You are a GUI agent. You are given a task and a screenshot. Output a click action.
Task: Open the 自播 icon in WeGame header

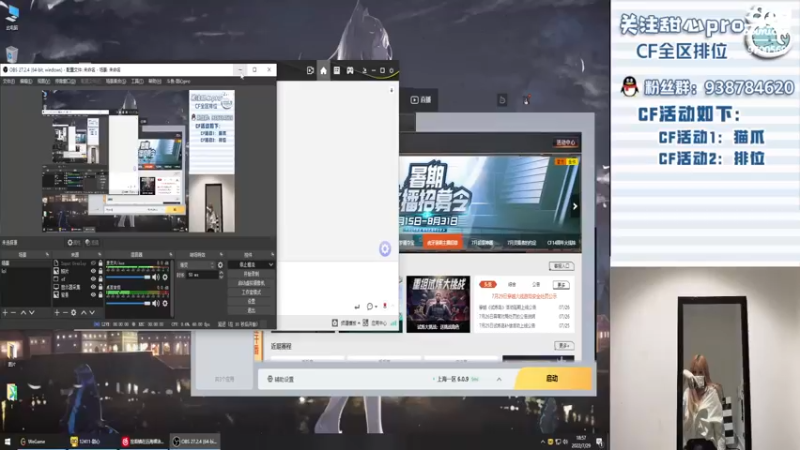pos(421,100)
